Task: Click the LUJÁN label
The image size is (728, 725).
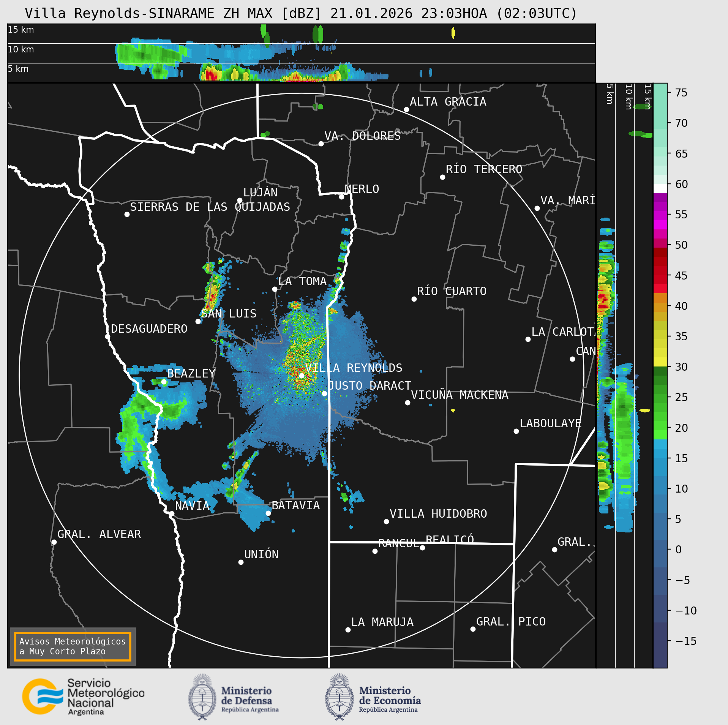Action: (x=260, y=193)
